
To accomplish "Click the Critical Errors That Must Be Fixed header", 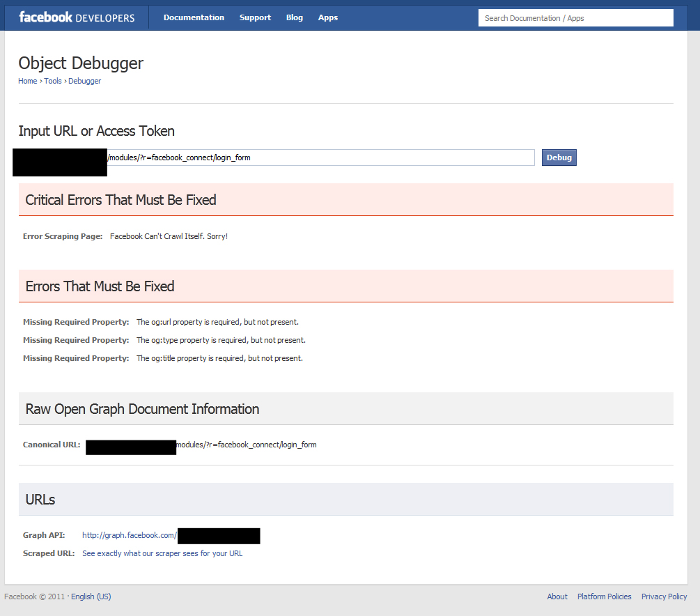I will point(120,200).
